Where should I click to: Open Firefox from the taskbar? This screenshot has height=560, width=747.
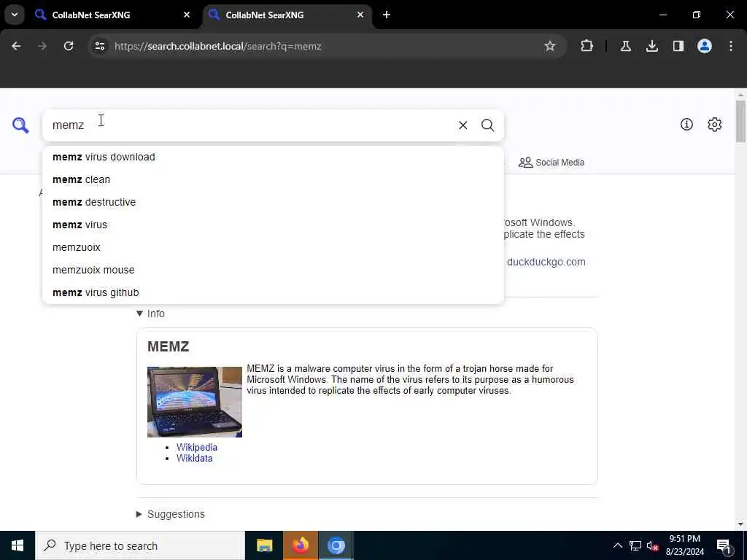(x=300, y=545)
